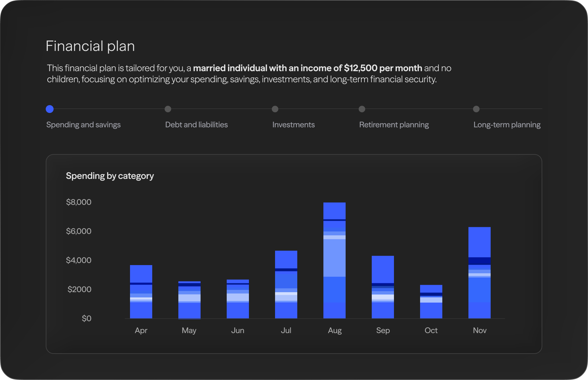Click the Financial plan heading
Screen dimensions: 588x380
coord(90,46)
